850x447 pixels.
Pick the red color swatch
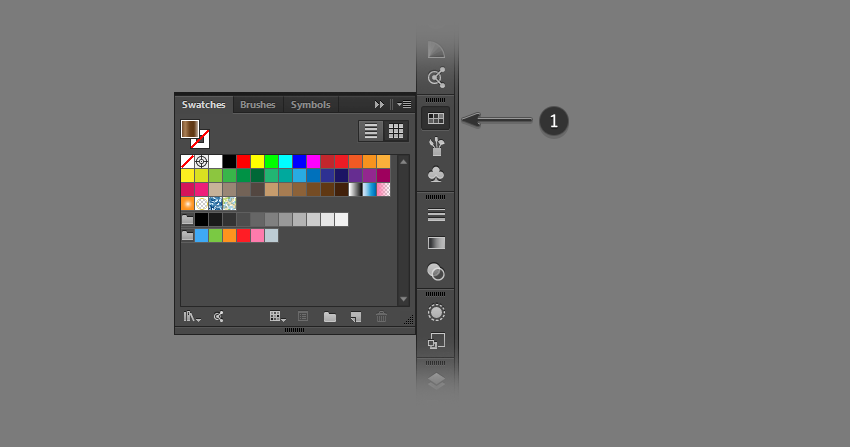243,161
